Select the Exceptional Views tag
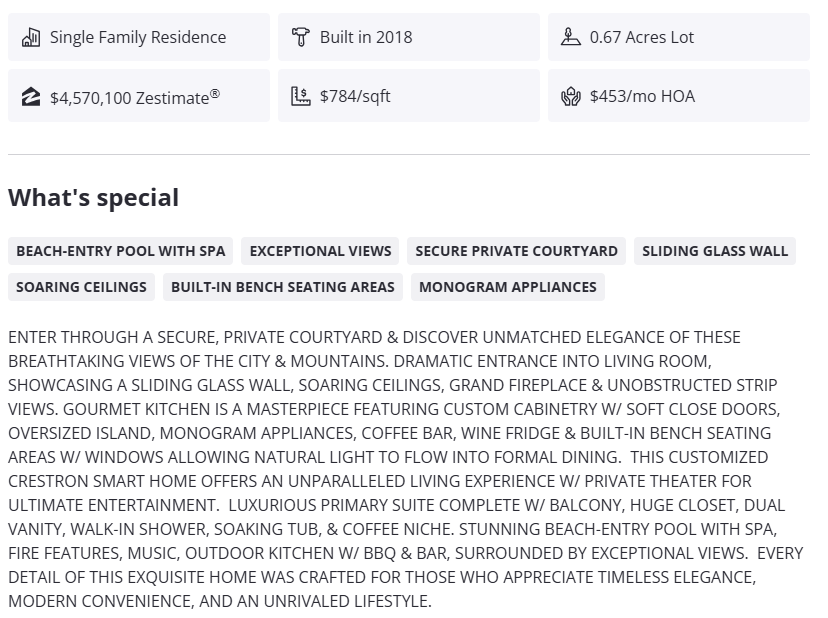The image size is (828, 618). click(x=320, y=251)
